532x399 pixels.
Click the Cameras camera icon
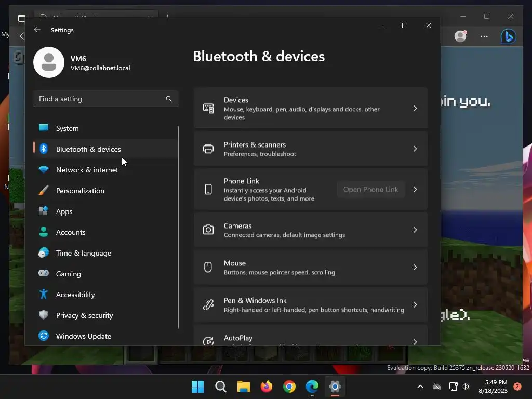pyautogui.click(x=208, y=230)
